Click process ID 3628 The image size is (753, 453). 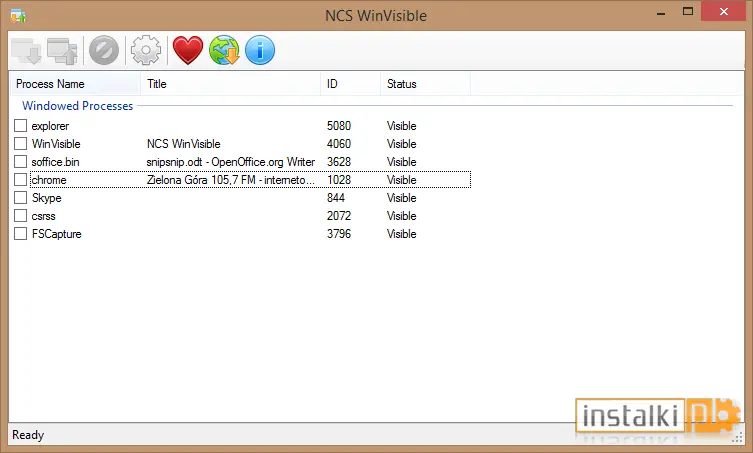(339, 162)
